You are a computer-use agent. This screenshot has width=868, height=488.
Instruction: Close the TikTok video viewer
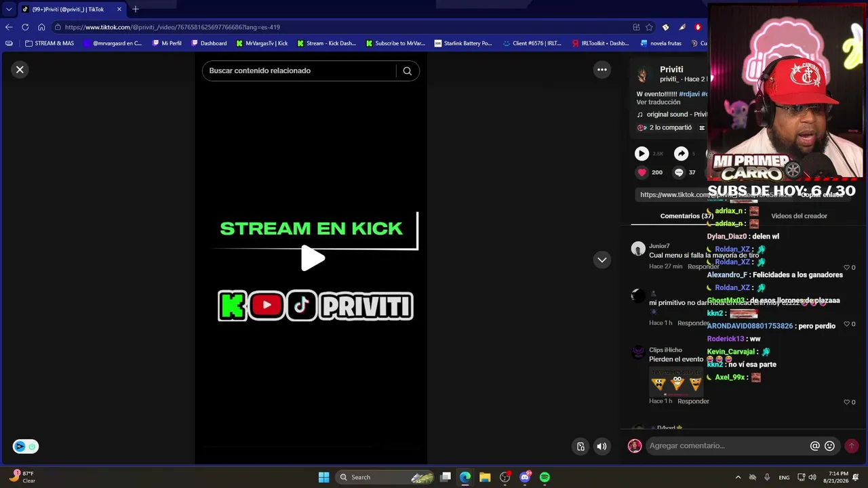[x=20, y=69]
